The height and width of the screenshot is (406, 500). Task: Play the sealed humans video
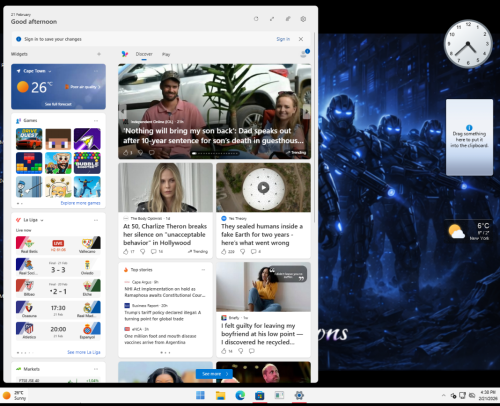[x=263, y=188]
